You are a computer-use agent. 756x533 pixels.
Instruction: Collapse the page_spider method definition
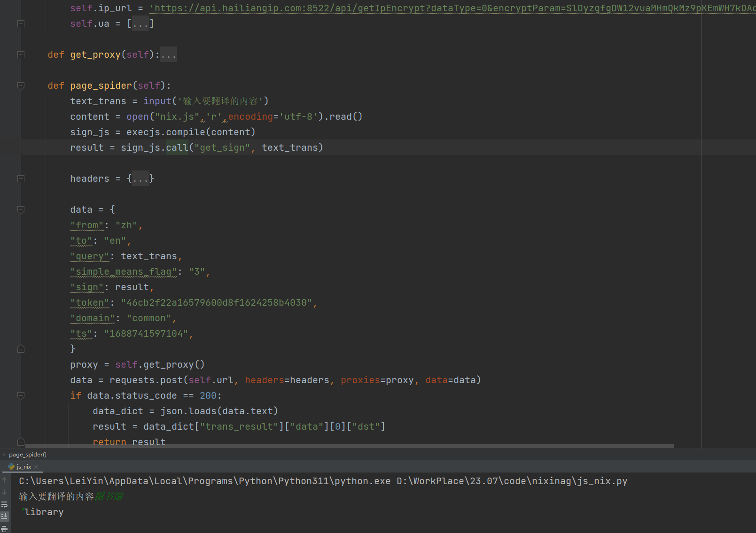pyautogui.click(x=21, y=85)
